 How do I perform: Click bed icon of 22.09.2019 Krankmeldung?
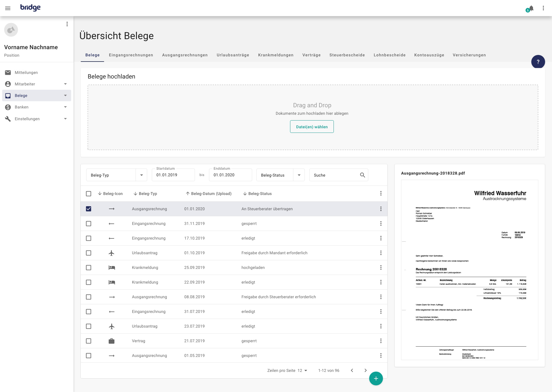112,282
